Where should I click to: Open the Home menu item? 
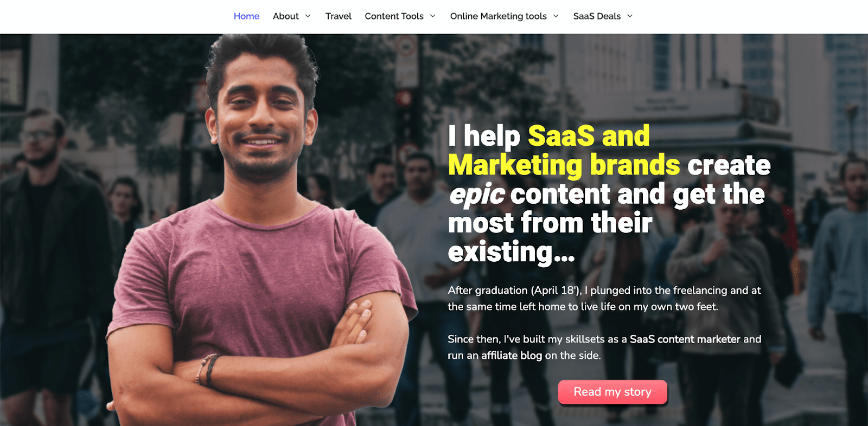(x=246, y=16)
